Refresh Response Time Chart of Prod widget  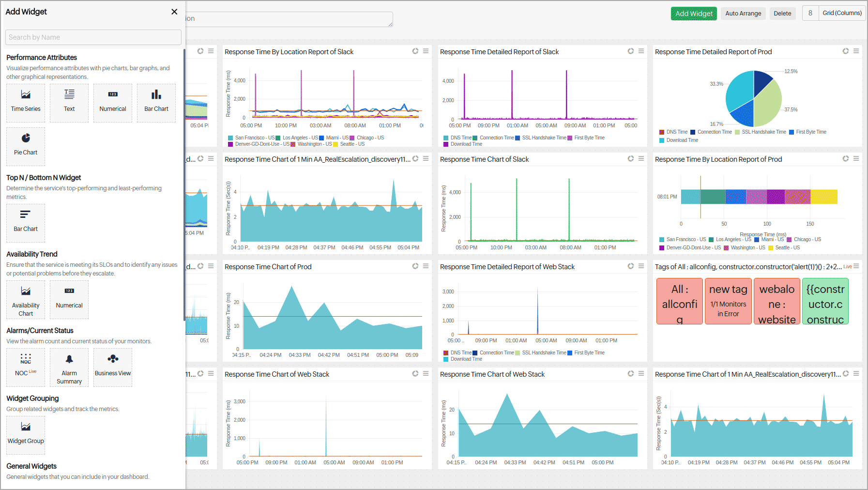[415, 266]
